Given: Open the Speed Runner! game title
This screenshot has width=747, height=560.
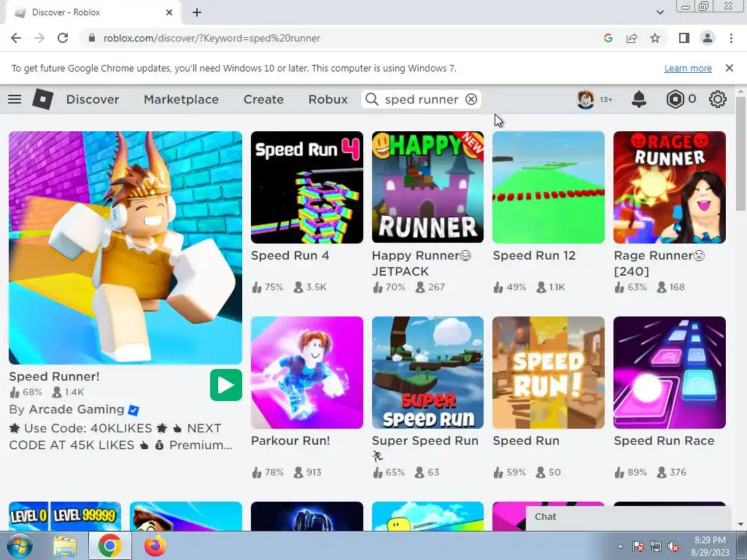Looking at the screenshot, I should 54,376.
